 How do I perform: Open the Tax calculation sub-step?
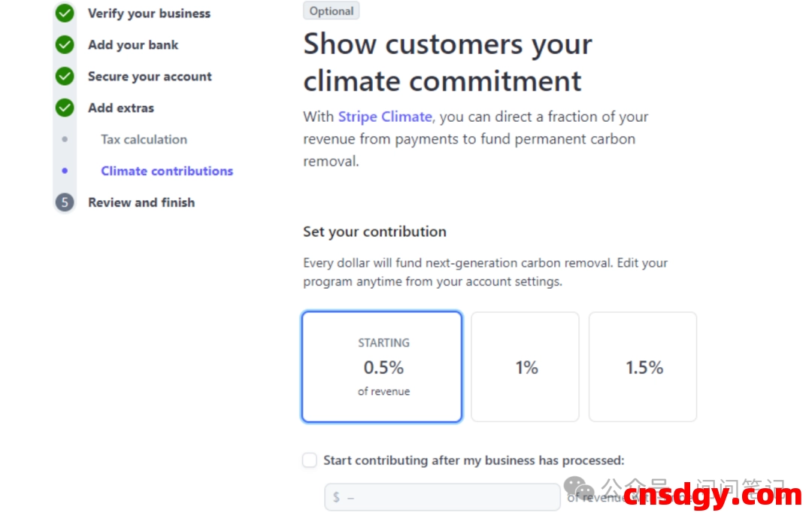click(x=144, y=139)
